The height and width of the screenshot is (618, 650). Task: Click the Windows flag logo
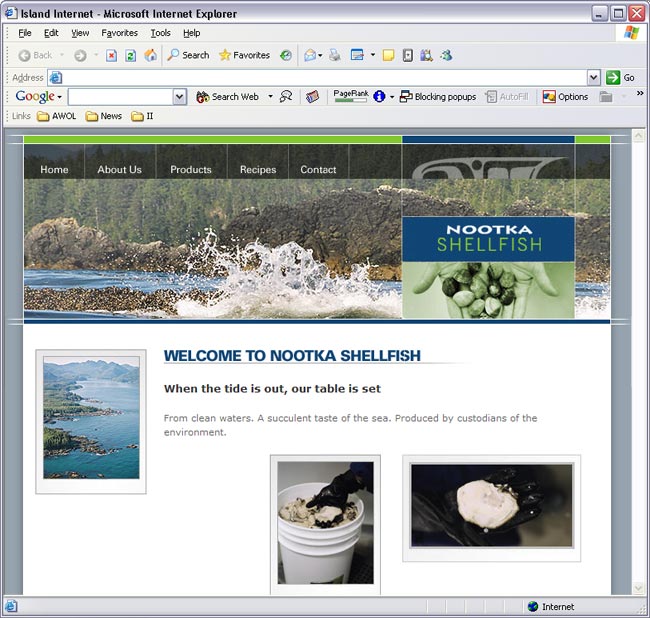631,33
